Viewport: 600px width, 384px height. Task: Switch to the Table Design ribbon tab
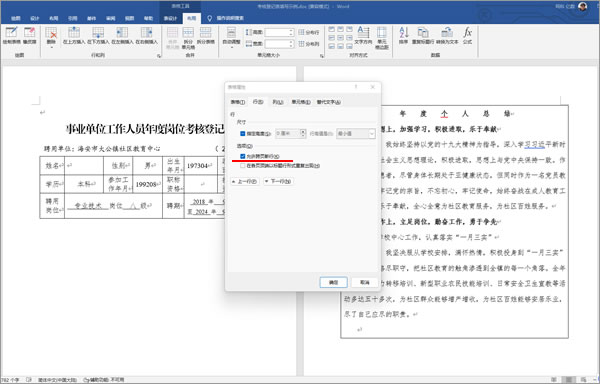(170, 18)
